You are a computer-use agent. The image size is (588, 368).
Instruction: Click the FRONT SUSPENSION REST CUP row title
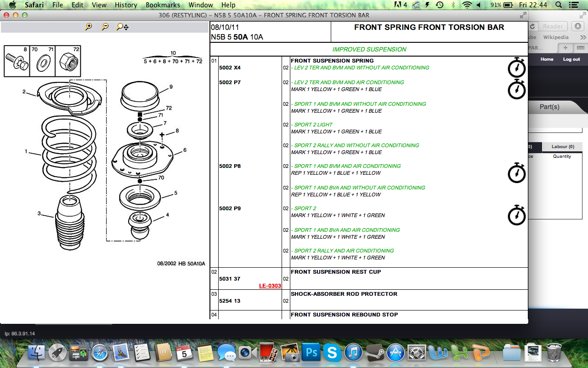point(336,272)
